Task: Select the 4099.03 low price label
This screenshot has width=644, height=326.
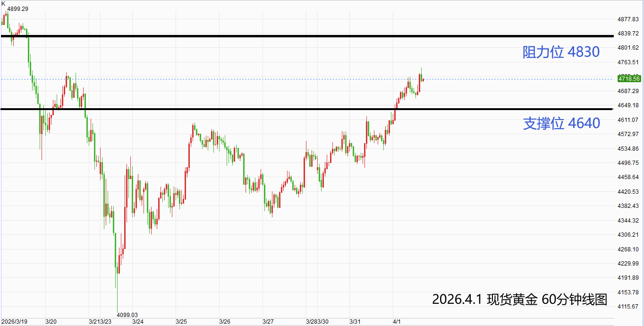Action: pos(127,315)
